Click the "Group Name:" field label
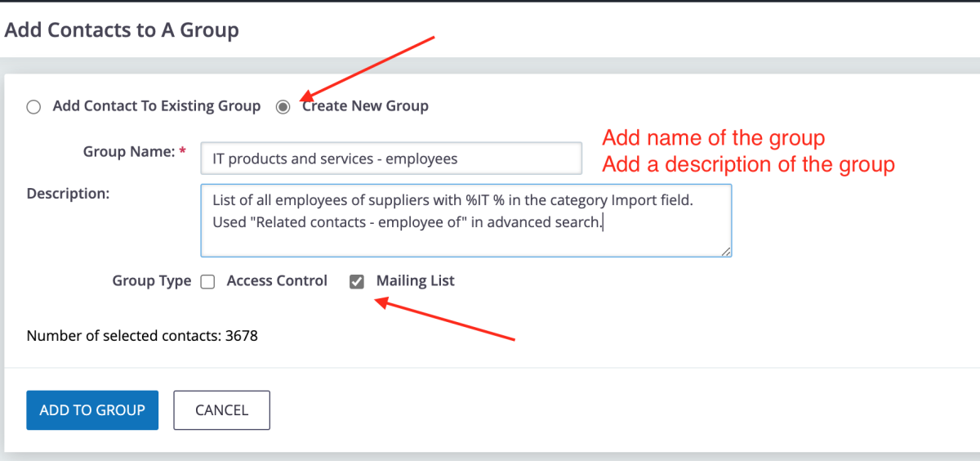The width and height of the screenshot is (980, 461). tap(129, 152)
